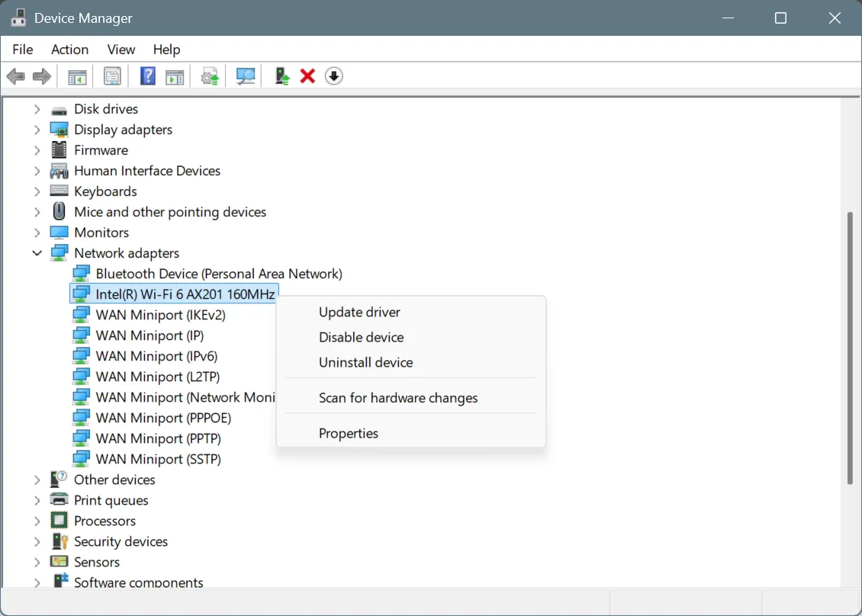Click the Mice and other pointing devices icon
Image resolution: width=862 pixels, height=616 pixels.
(59, 212)
